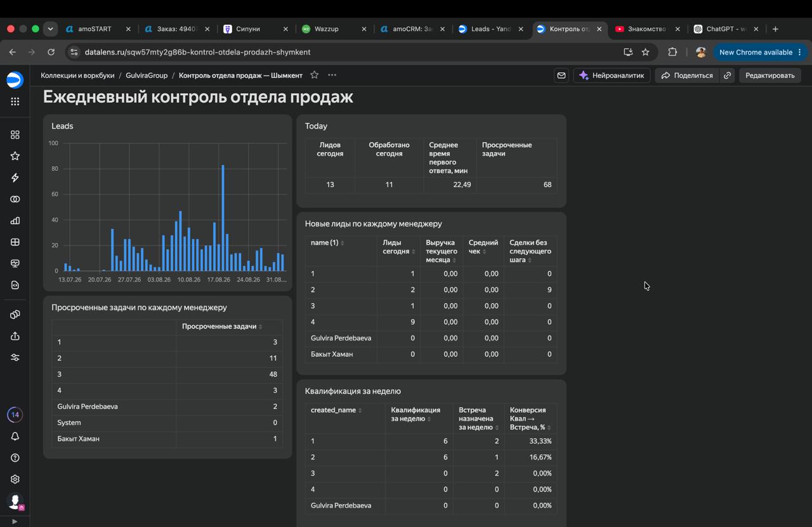Click New Chrome available button
This screenshot has width=812, height=527.
pyautogui.click(x=760, y=52)
